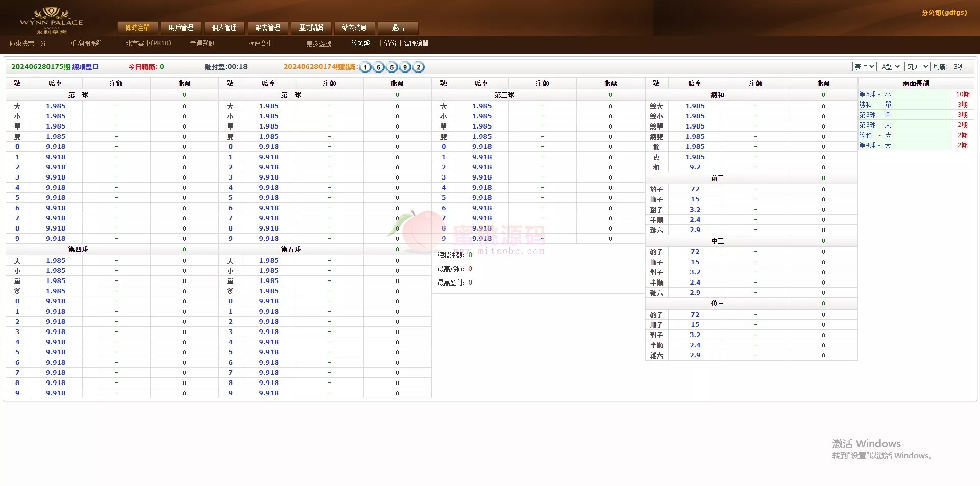Expand the A盤 dropdown selector
The width and height of the screenshot is (980, 486).
click(x=890, y=67)
